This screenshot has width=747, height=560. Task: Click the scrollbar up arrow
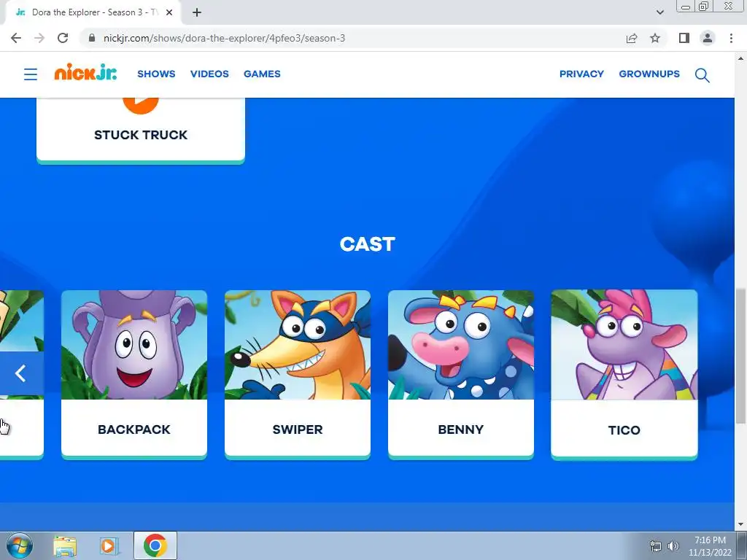[x=740, y=58]
